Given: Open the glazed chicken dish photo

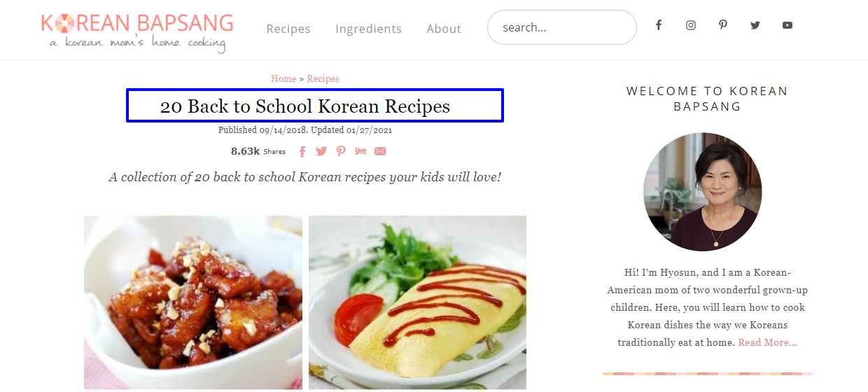Looking at the screenshot, I should tap(193, 302).
